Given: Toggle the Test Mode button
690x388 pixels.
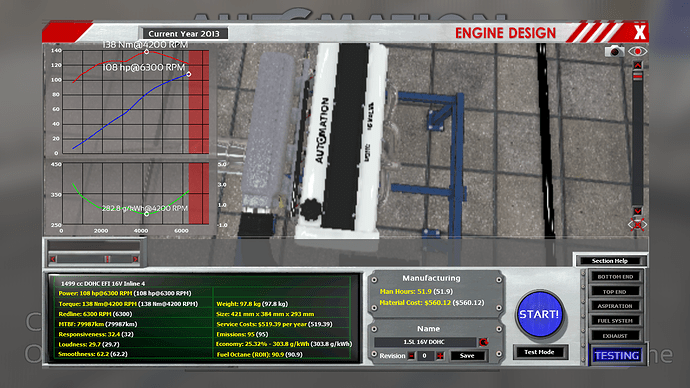Looking at the screenshot, I should point(539,352).
